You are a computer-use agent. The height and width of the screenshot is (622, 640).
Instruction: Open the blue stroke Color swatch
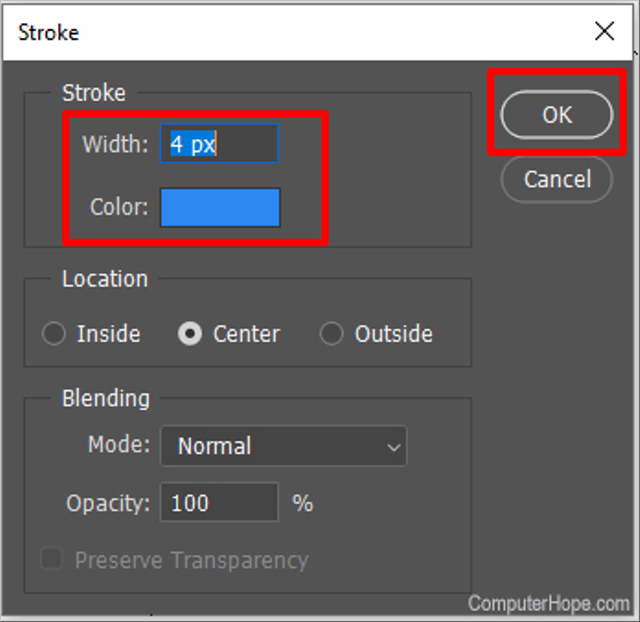pyautogui.click(x=220, y=207)
